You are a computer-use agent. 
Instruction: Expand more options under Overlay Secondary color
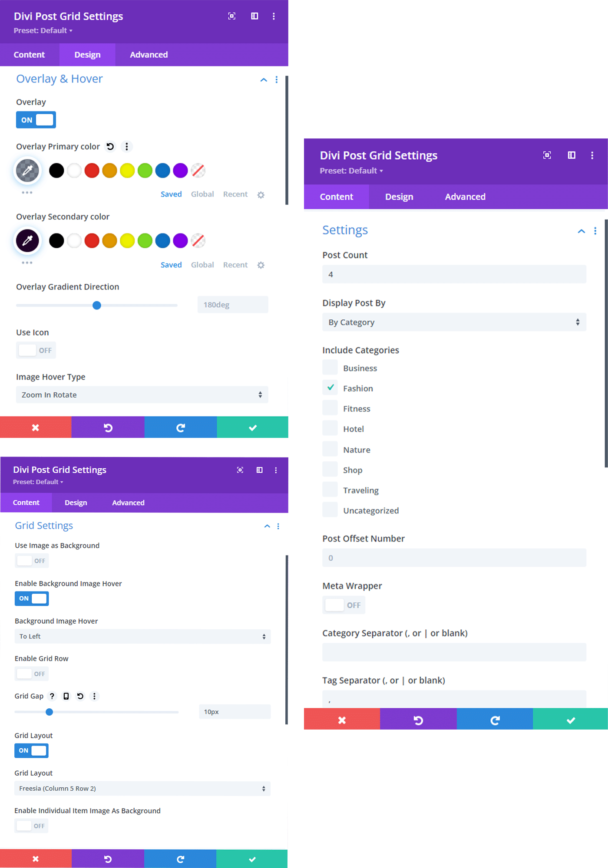click(27, 263)
